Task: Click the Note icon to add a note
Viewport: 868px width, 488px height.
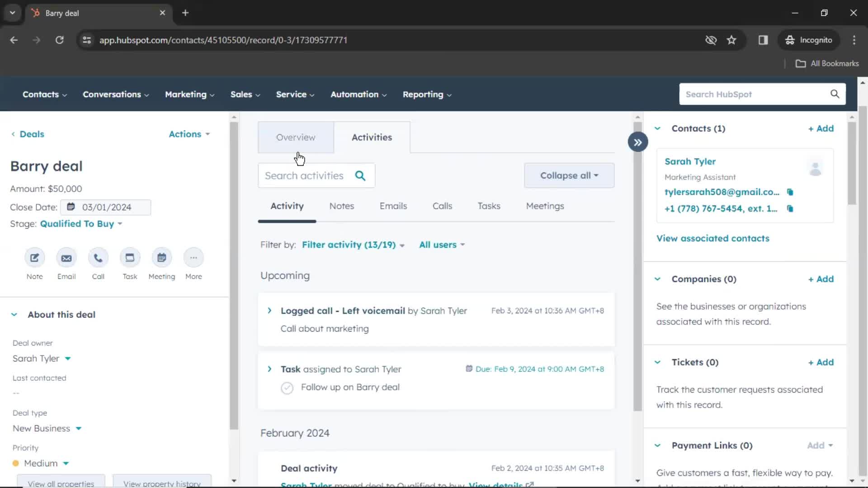Action: click(x=34, y=258)
